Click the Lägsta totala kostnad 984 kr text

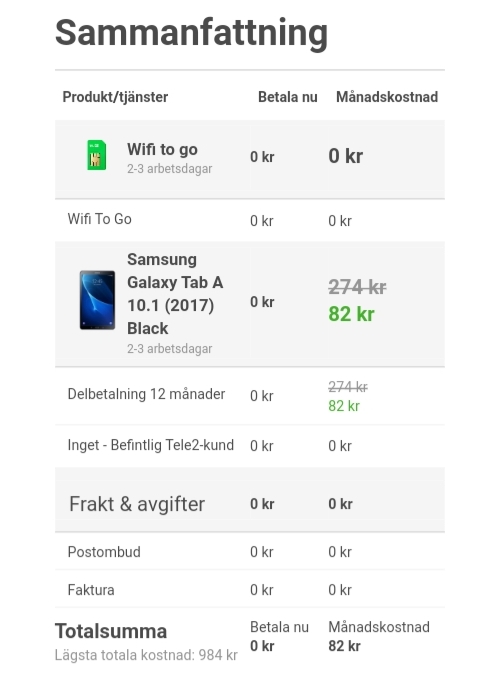pos(146,655)
